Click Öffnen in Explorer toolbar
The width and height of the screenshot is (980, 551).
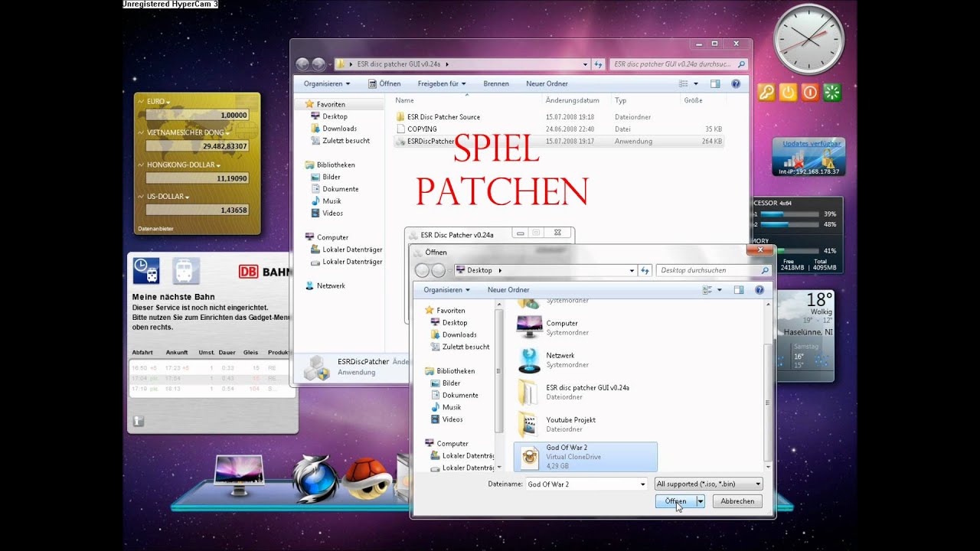click(x=383, y=83)
